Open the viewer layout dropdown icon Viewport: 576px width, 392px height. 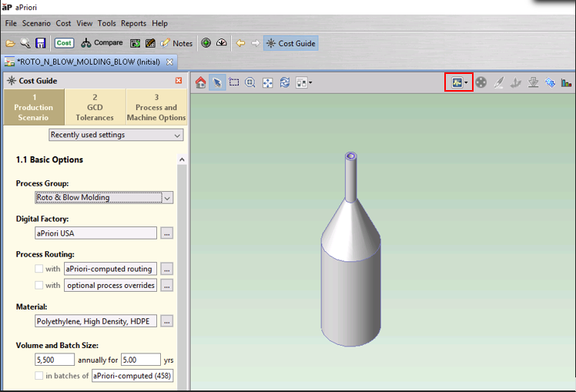click(304, 82)
